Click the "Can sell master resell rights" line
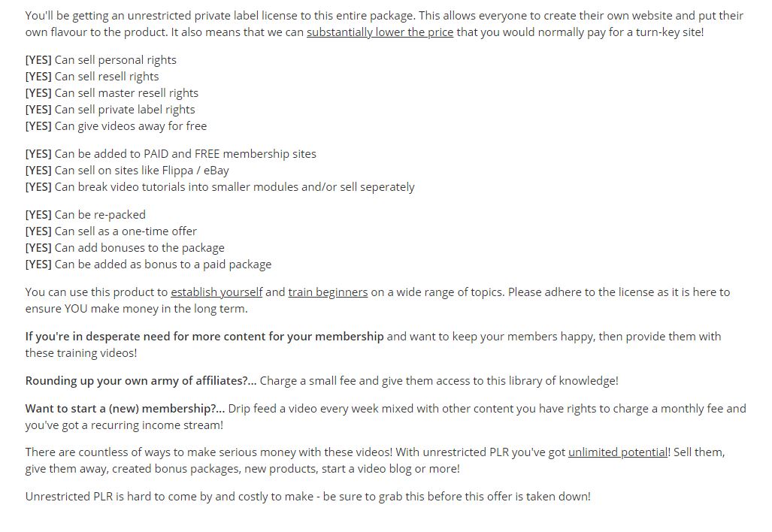 tap(112, 93)
